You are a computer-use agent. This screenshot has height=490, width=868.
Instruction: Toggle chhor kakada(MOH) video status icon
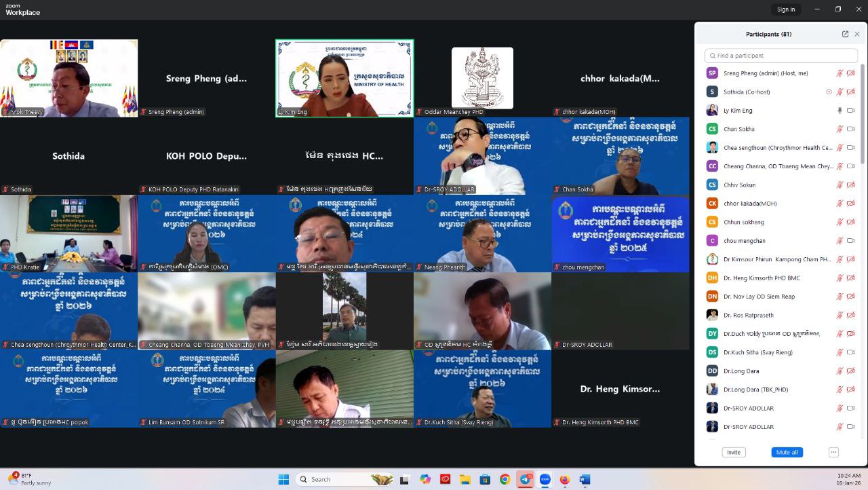[850, 204]
